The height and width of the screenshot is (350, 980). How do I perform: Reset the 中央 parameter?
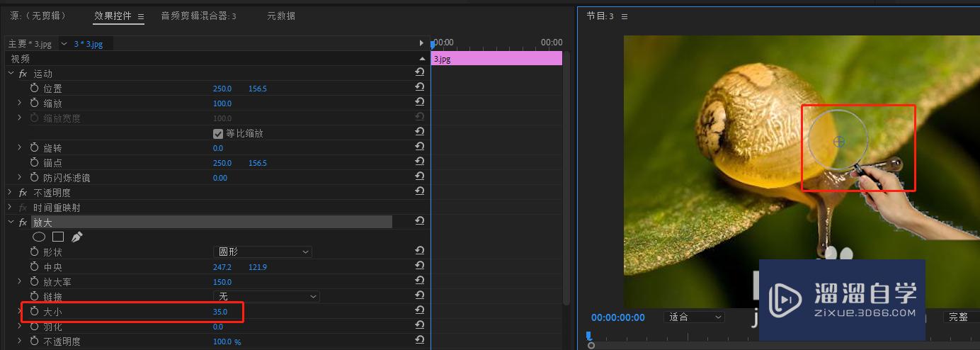419,267
